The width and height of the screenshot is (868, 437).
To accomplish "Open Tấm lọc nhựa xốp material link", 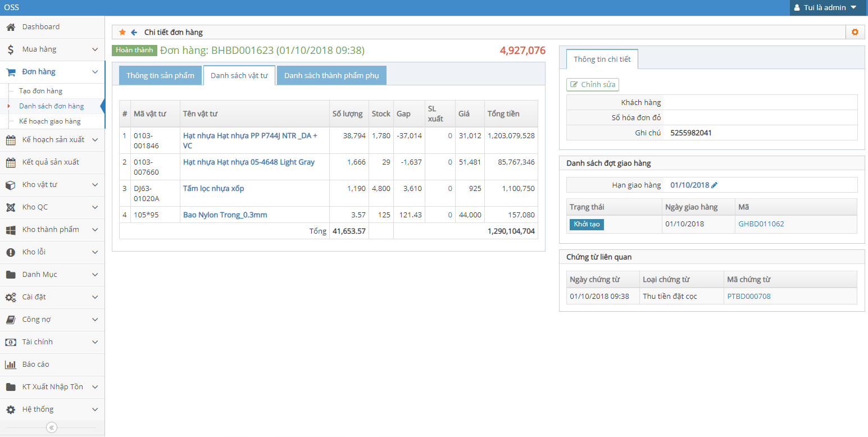I will coord(213,188).
